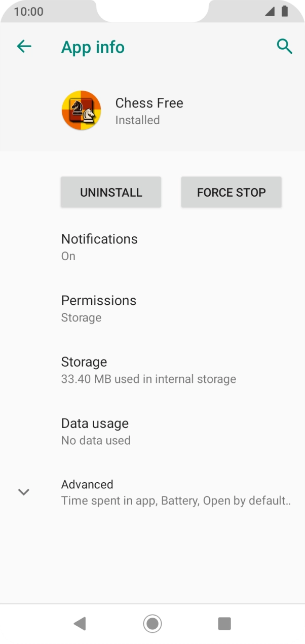Open Notifications settings for Chess Free

pos(99,246)
